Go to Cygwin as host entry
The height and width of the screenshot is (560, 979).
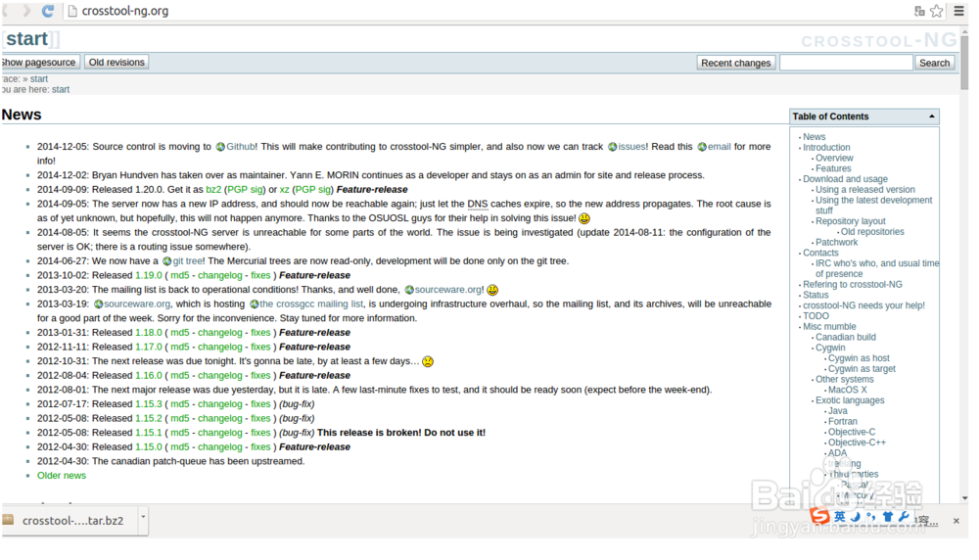(859, 359)
